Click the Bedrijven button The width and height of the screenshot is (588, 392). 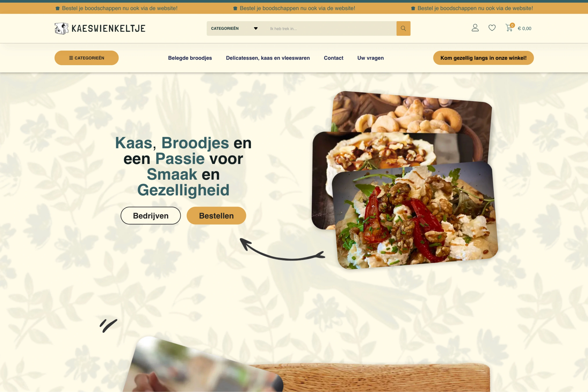point(151,216)
